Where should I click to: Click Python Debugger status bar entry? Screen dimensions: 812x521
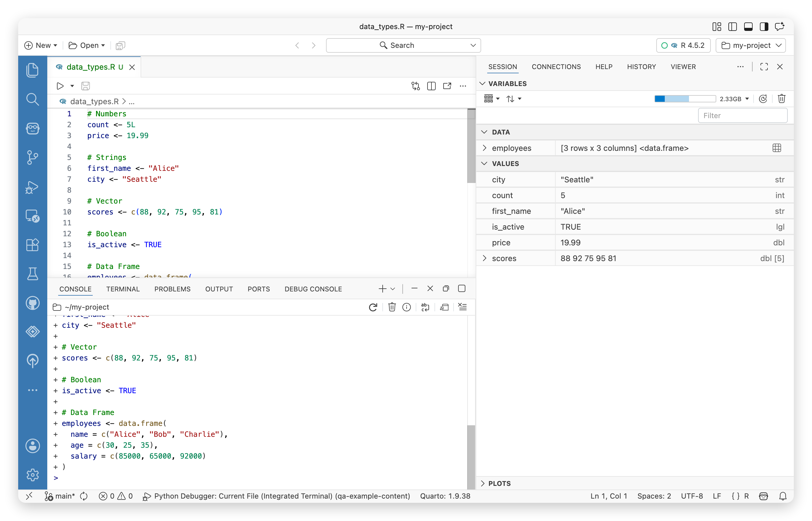pyautogui.click(x=276, y=496)
